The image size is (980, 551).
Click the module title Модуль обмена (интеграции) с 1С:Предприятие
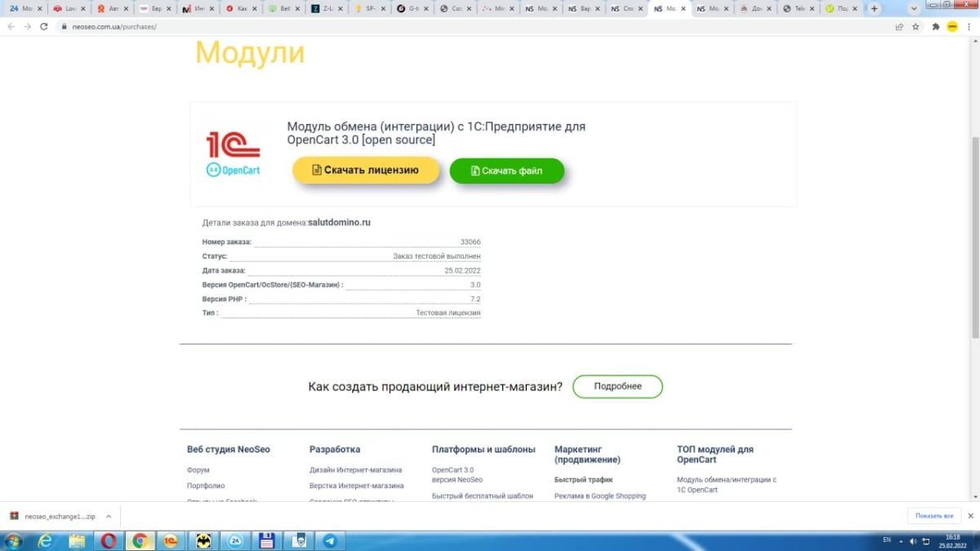click(x=436, y=133)
